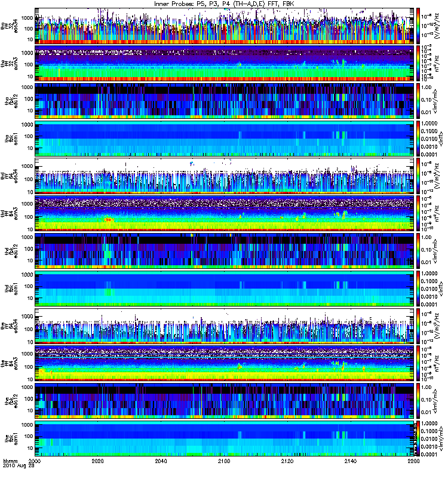Screen dimensions: 448x478
Task: Select the thd fff edc34 spectrogram panel
Action: [225, 176]
